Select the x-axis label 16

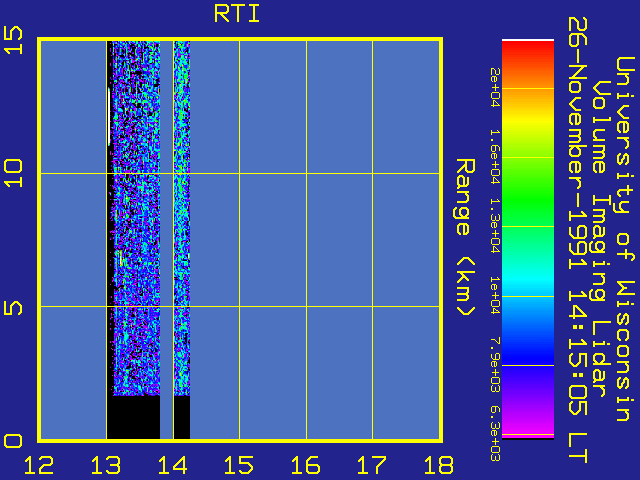(306, 465)
